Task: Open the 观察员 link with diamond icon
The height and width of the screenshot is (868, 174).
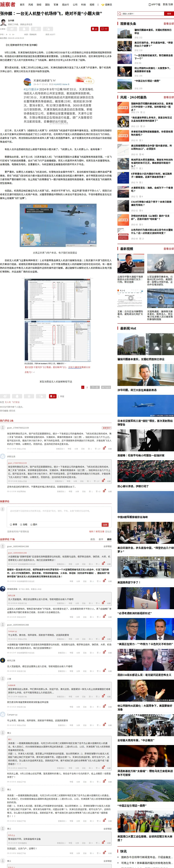Action: point(107,5)
